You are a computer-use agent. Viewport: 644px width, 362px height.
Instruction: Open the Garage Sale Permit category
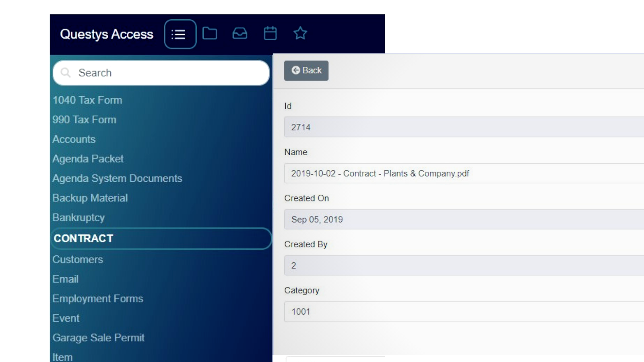98,338
